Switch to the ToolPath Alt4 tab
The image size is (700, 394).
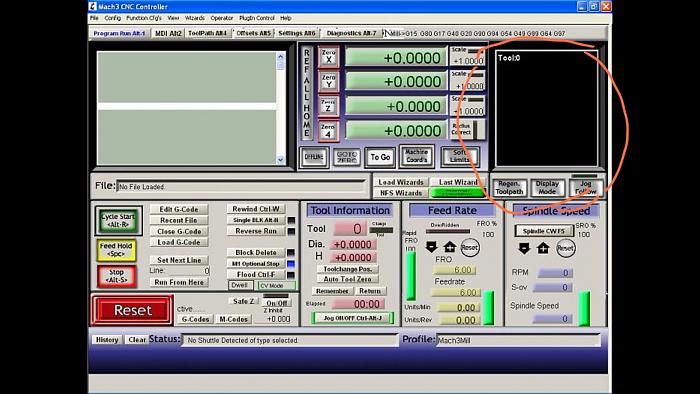click(x=207, y=33)
